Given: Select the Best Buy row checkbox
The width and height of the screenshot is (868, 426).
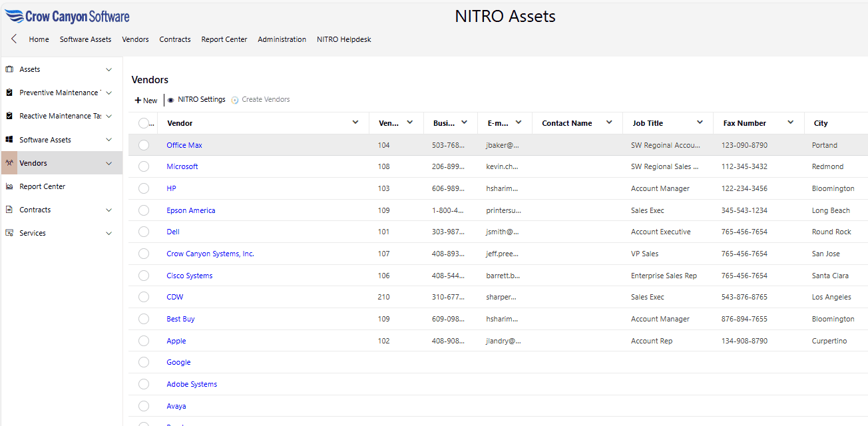Looking at the screenshot, I should tap(144, 319).
